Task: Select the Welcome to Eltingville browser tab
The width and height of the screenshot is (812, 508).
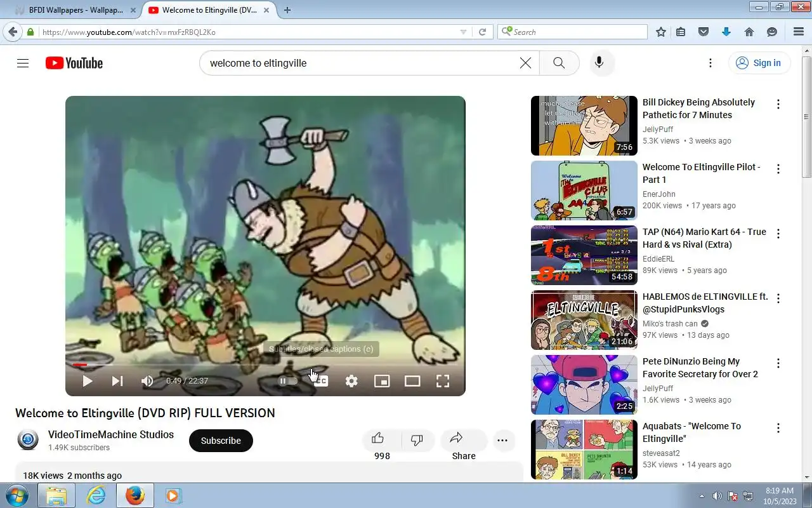Action: [x=209, y=10]
